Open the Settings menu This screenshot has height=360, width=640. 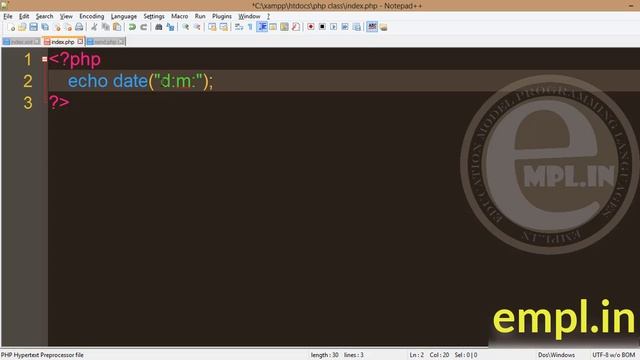[154, 16]
